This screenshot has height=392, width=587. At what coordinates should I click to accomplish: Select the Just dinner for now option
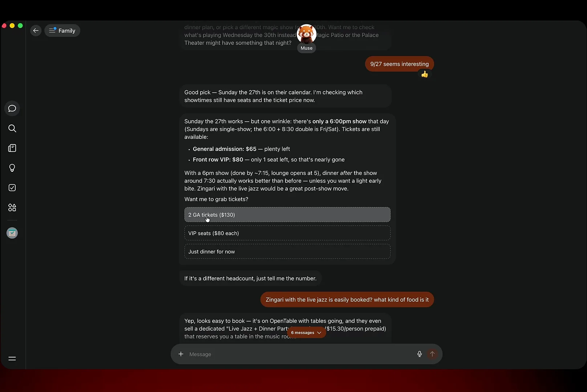pyautogui.click(x=287, y=252)
